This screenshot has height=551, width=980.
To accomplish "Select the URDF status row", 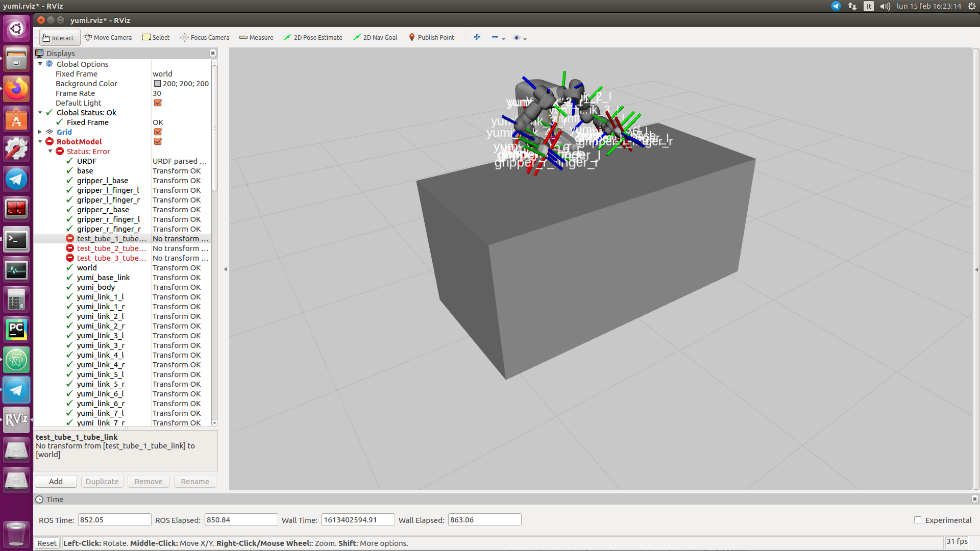I will pos(122,161).
